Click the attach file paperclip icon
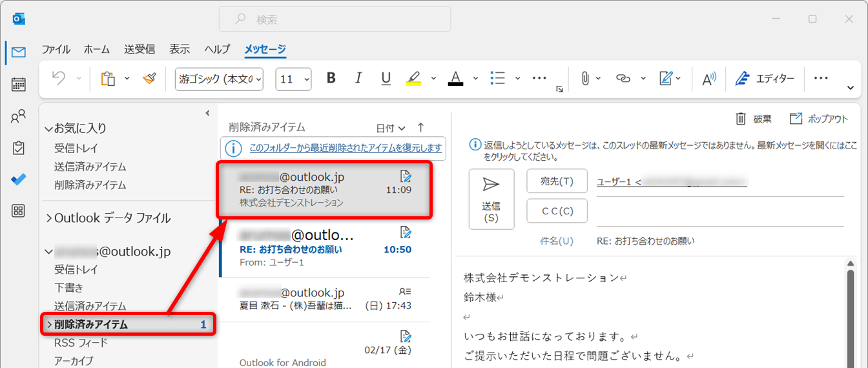 click(x=584, y=78)
